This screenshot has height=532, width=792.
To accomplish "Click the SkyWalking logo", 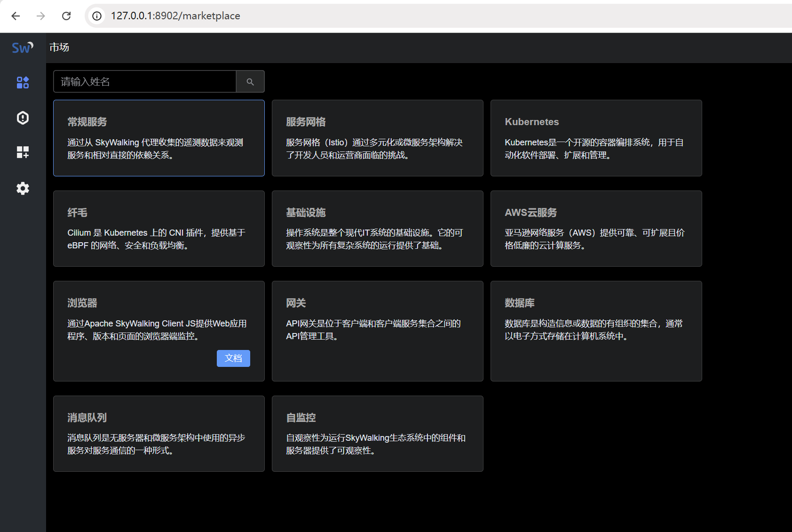I will coord(22,47).
